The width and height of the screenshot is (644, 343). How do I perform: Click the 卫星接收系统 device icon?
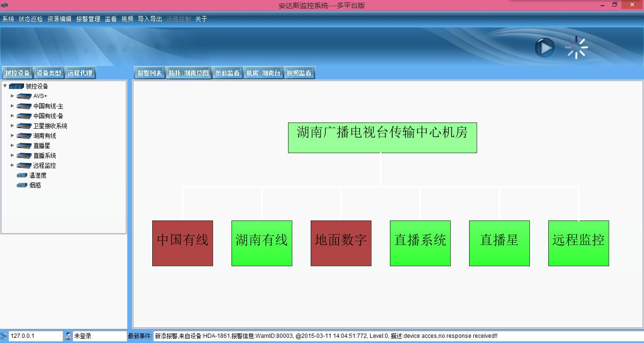pyautogui.click(x=24, y=126)
